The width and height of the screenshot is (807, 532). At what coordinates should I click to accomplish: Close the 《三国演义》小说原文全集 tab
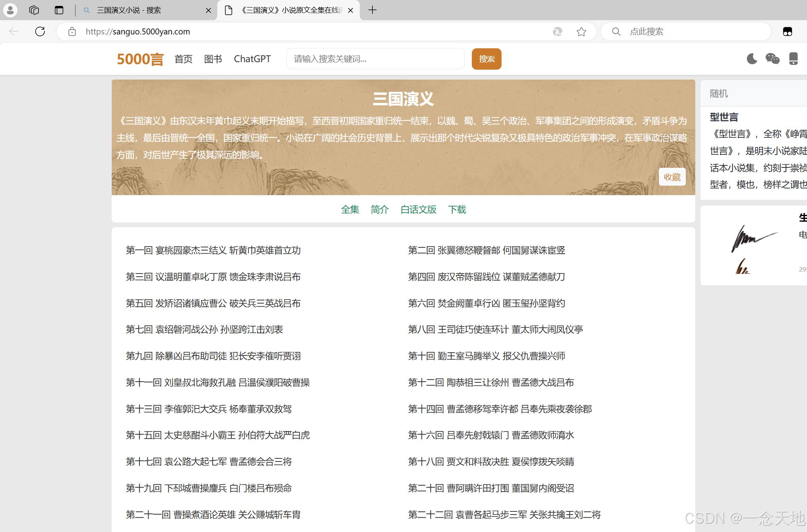(x=350, y=10)
